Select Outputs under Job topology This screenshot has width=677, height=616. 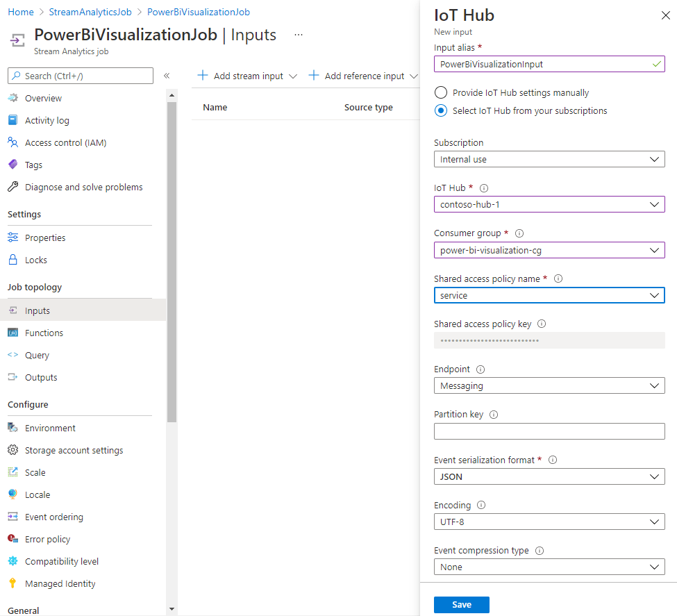coord(42,376)
